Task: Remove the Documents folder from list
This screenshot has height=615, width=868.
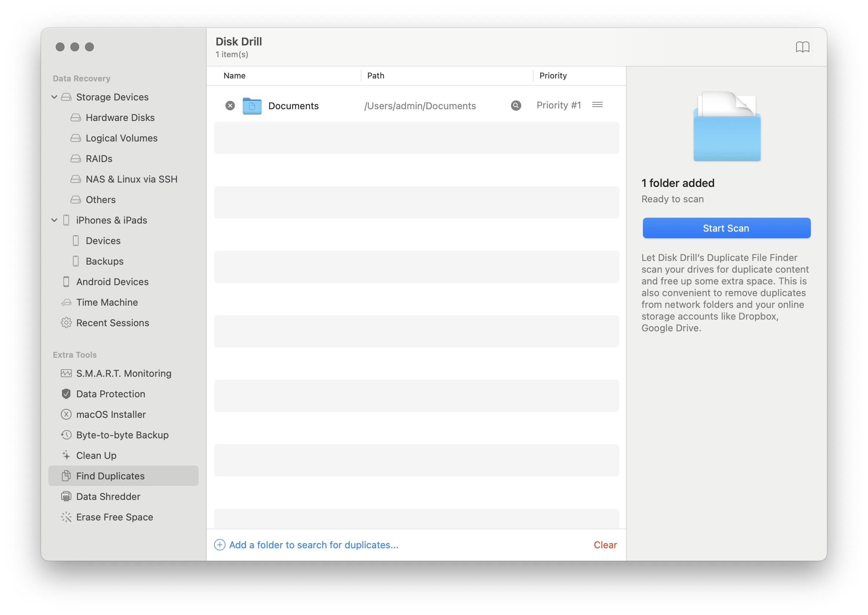Action: coord(230,106)
